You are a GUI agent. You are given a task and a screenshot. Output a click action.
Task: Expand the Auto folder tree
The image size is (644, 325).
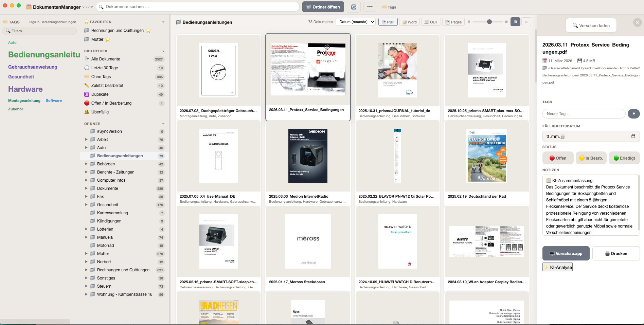point(86,148)
